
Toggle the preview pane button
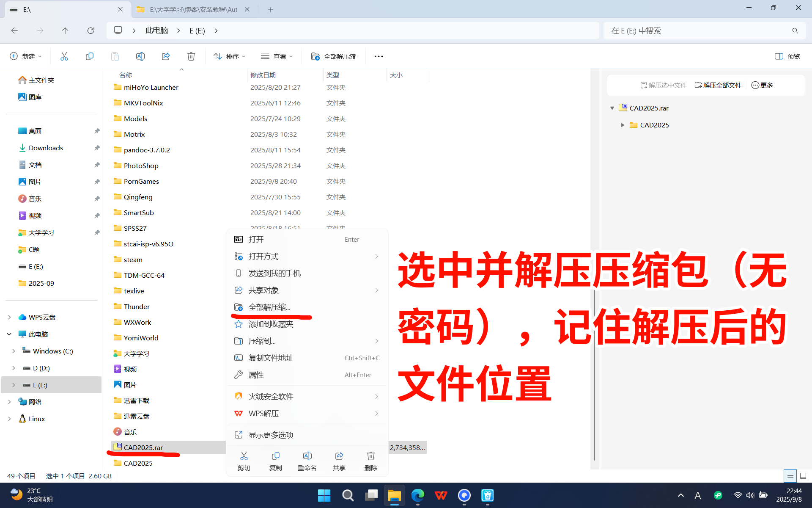pyautogui.click(x=787, y=56)
